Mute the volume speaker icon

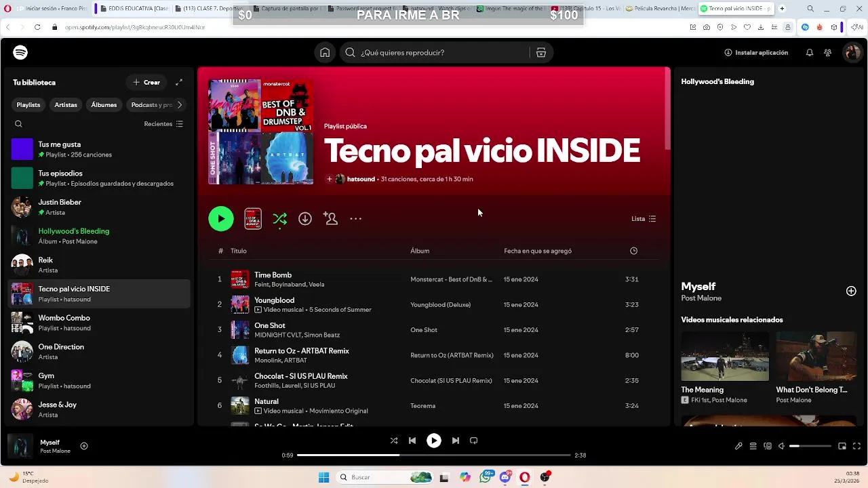(782, 446)
